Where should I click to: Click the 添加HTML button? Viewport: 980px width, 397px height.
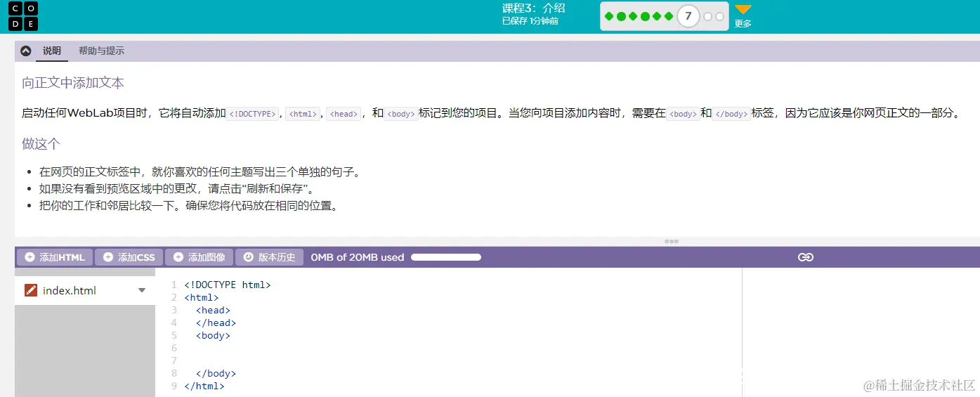tap(55, 257)
